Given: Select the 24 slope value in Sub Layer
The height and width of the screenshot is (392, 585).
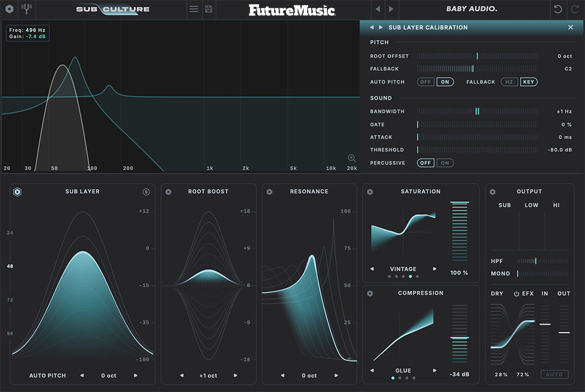Looking at the screenshot, I should [10, 233].
